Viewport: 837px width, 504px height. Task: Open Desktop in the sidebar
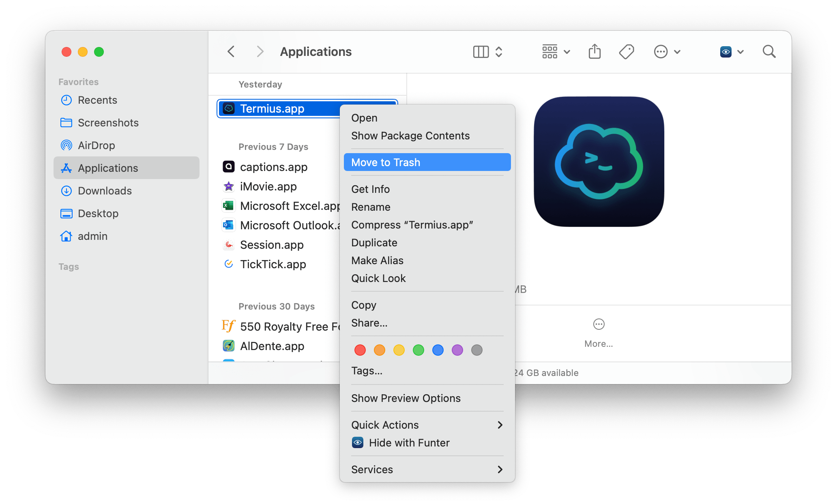(x=127, y=214)
